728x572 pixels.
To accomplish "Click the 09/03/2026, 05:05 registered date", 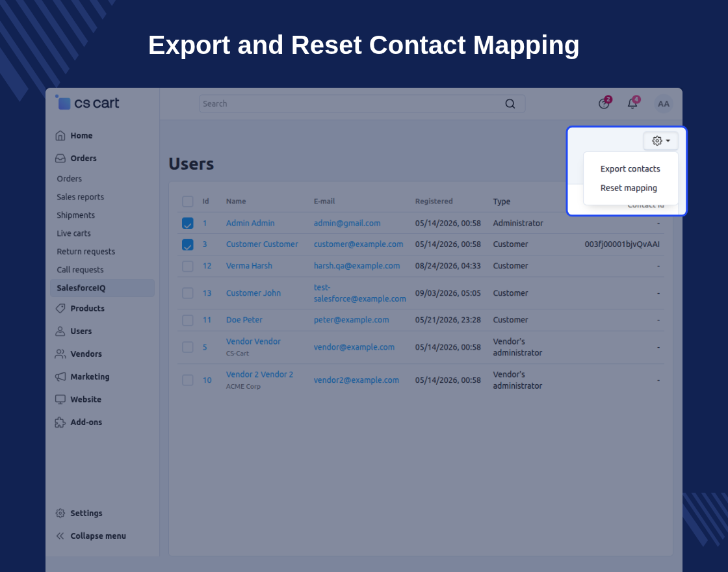I will (448, 293).
